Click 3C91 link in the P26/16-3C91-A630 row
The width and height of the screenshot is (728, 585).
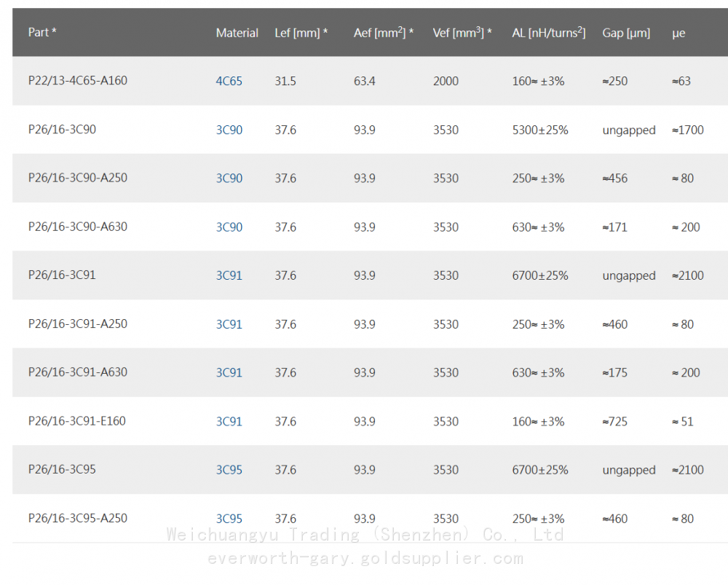coord(229,373)
